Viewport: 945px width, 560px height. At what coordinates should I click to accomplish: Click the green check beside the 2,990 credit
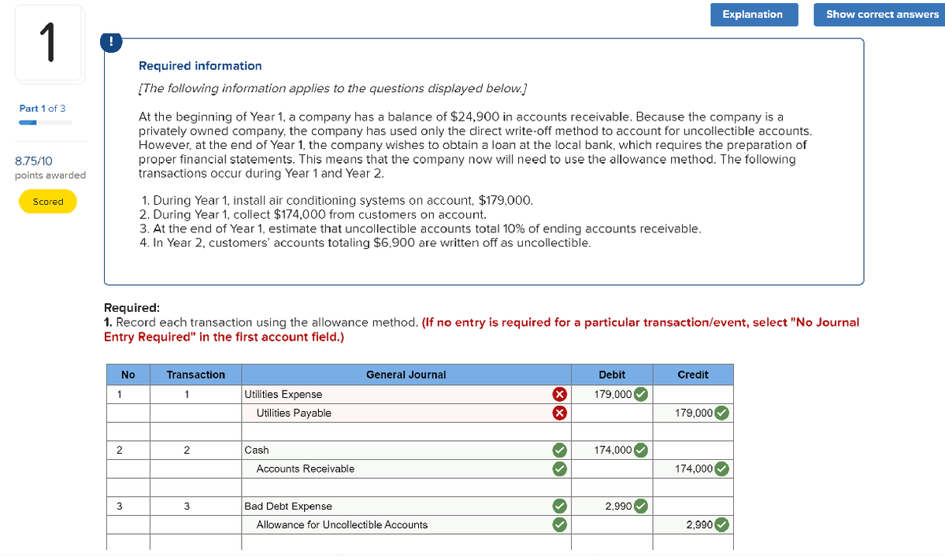(721, 525)
